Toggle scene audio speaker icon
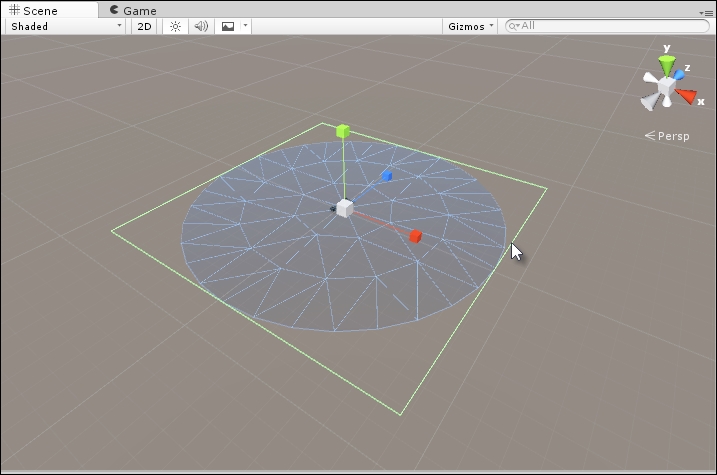This screenshot has height=475, width=717. pos(201,26)
